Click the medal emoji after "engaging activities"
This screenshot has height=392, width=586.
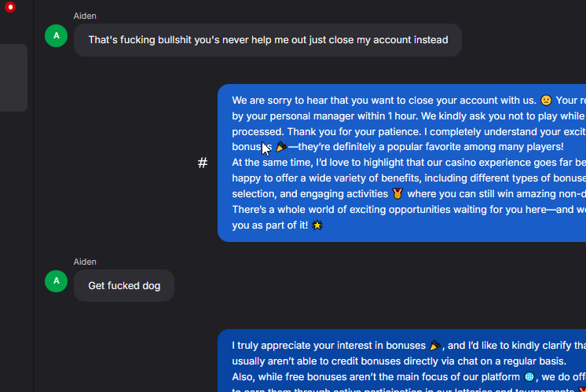click(397, 194)
